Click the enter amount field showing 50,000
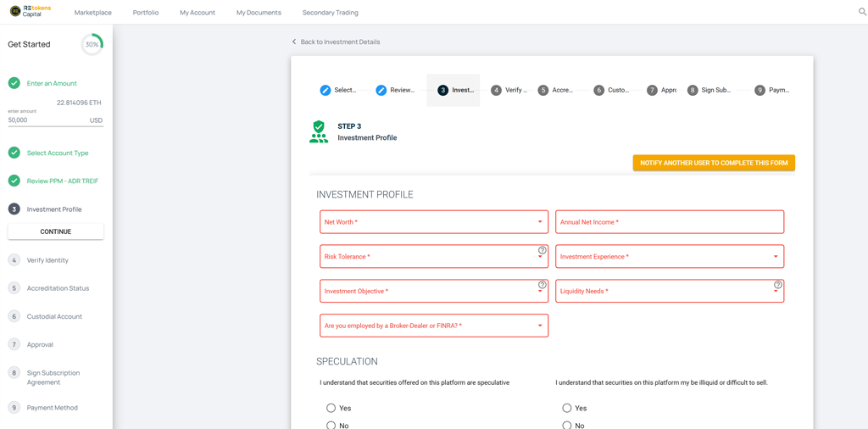This screenshot has width=868, height=429. coord(55,120)
